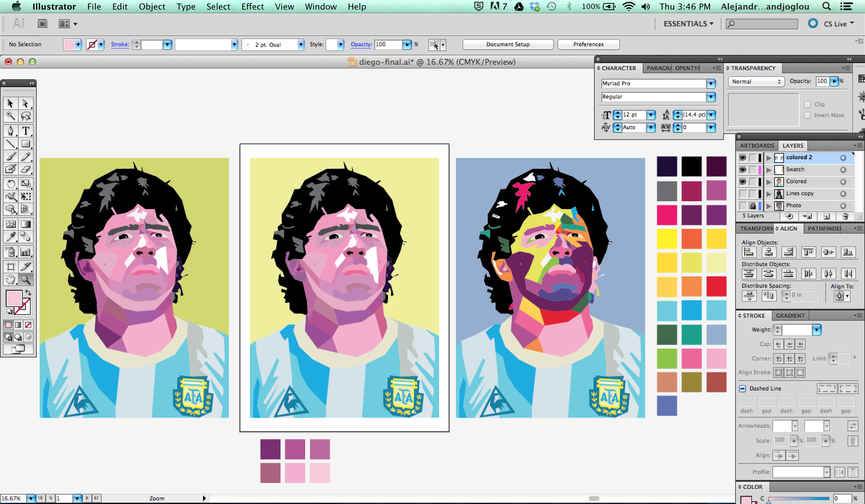The width and height of the screenshot is (865, 504).
Task: Open the stroke Weight dropdown
Action: coord(816,330)
